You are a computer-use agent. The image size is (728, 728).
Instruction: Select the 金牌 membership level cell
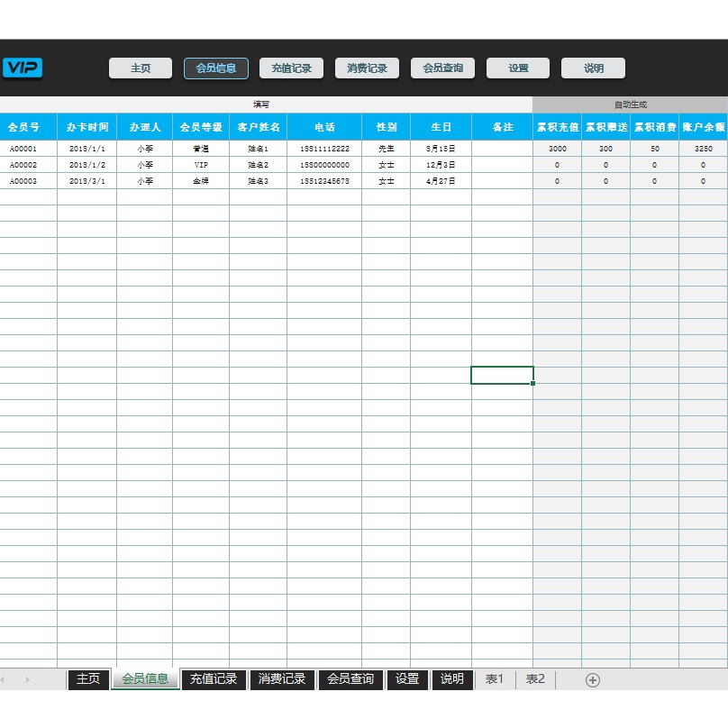click(201, 181)
